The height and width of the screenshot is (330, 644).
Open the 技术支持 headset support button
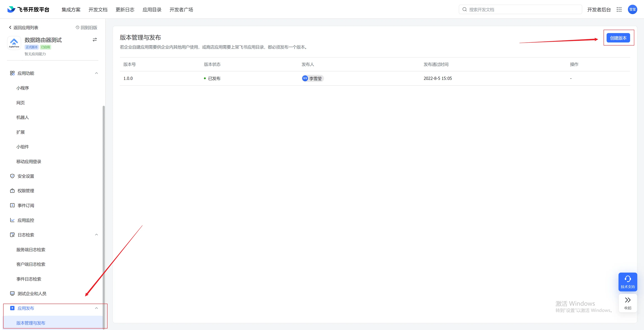(x=628, y=282)
